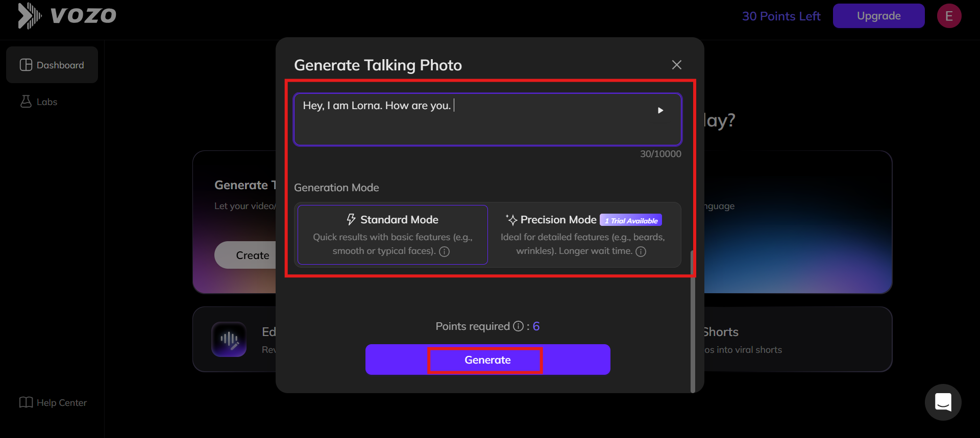Viewport: 980px width, 438px height.
Task: Click the Precision Mode info icon
Action: click(x=641, y=251)
